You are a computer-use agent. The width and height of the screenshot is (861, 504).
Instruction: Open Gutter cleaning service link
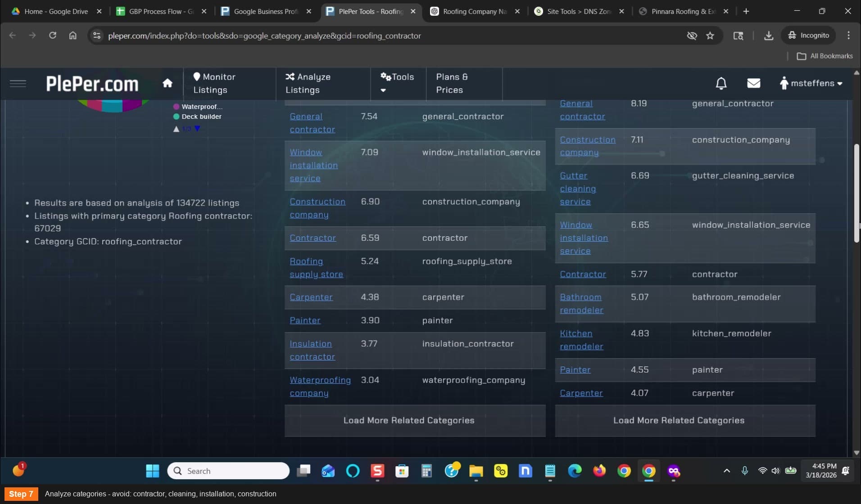point(578,189)
